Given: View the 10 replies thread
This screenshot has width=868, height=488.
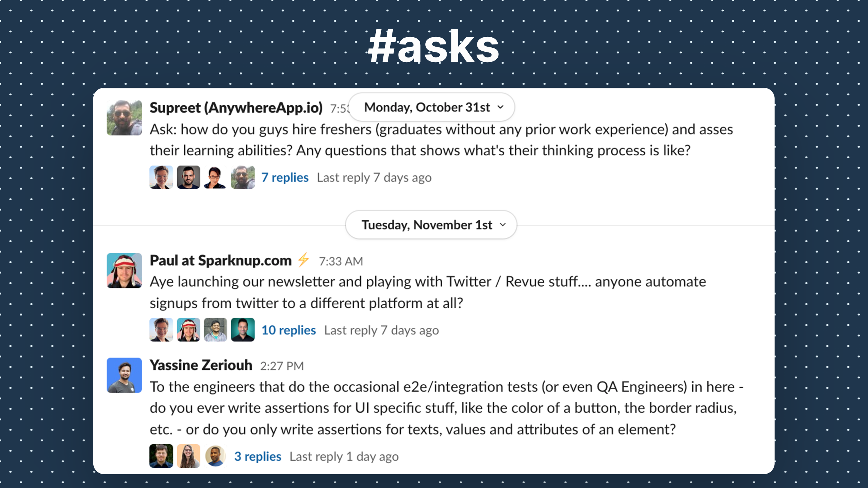Looking at the screenshot, I should point(289,330).
